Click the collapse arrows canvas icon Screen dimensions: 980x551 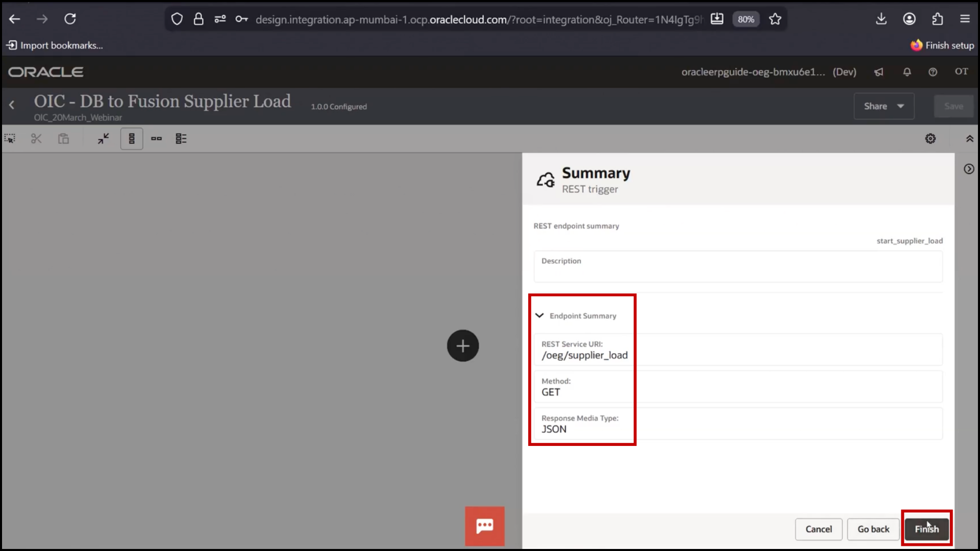[104, 139]
